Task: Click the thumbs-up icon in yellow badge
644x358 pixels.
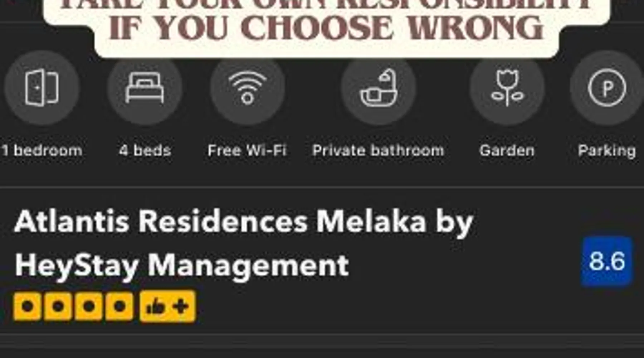Action: point(155,307)
